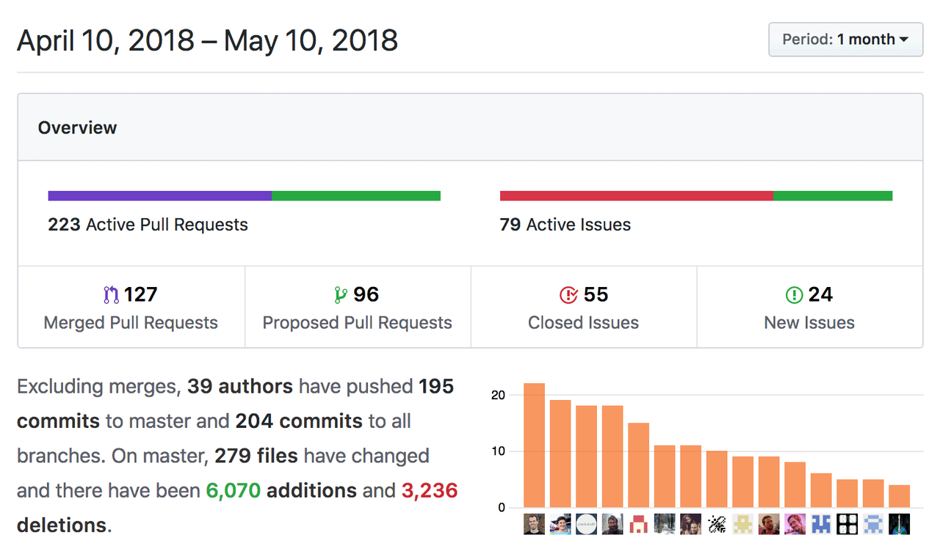The image size is (940, 560).
Task: Click the tallest orange bar in commits chart
Action: [x=534, y=445]
